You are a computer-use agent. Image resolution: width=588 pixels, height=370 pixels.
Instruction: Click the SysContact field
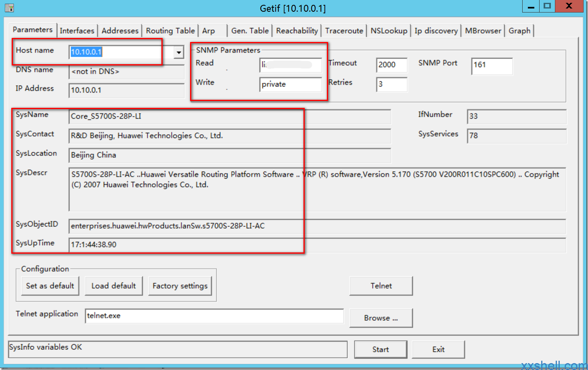[230, 136]
